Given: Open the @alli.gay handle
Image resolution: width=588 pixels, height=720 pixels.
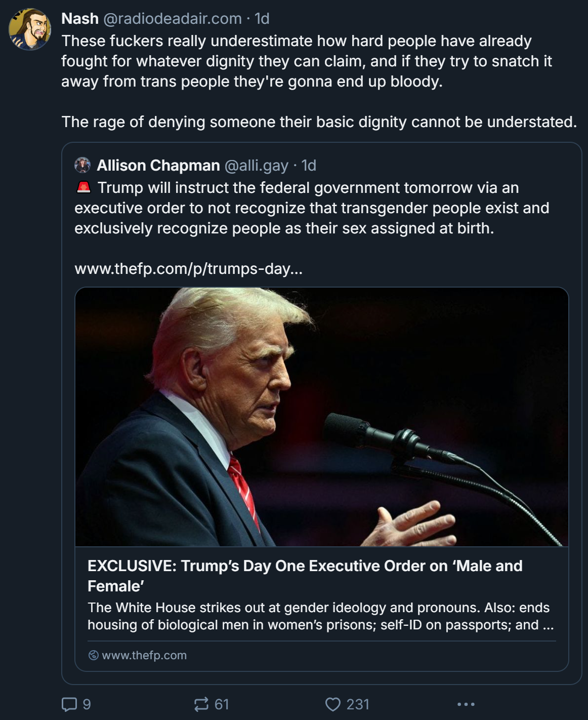Looking at the screenshot, I should 256,166.
